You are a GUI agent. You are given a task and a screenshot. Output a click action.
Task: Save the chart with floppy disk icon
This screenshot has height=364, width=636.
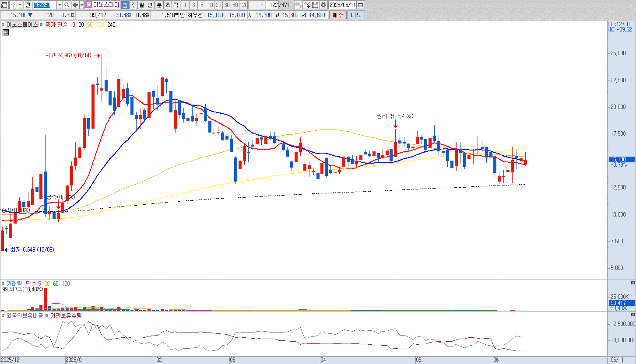point(315,5)
